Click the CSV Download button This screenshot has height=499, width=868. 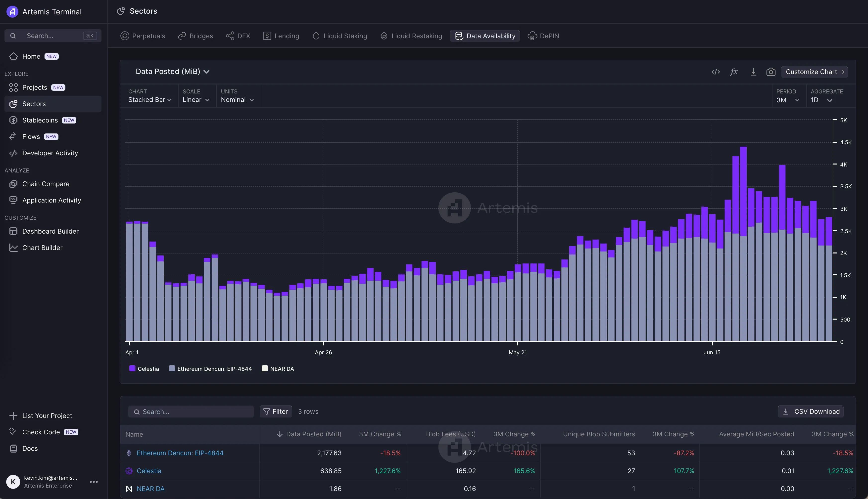(811, 412)
